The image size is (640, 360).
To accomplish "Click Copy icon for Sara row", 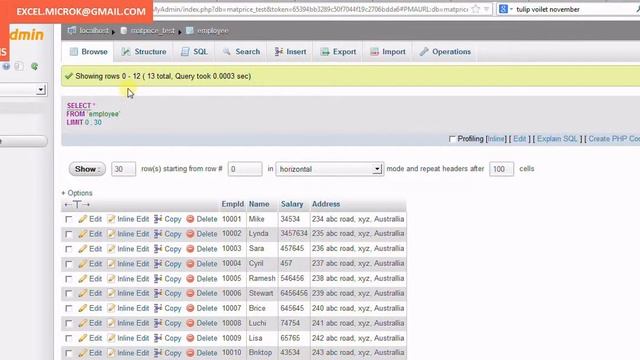I will click(x=158, y=249).
